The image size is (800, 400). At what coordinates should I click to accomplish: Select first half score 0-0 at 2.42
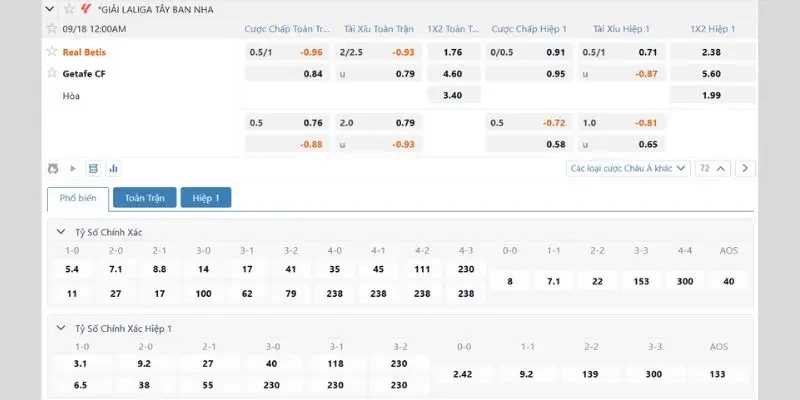[463, 374]
